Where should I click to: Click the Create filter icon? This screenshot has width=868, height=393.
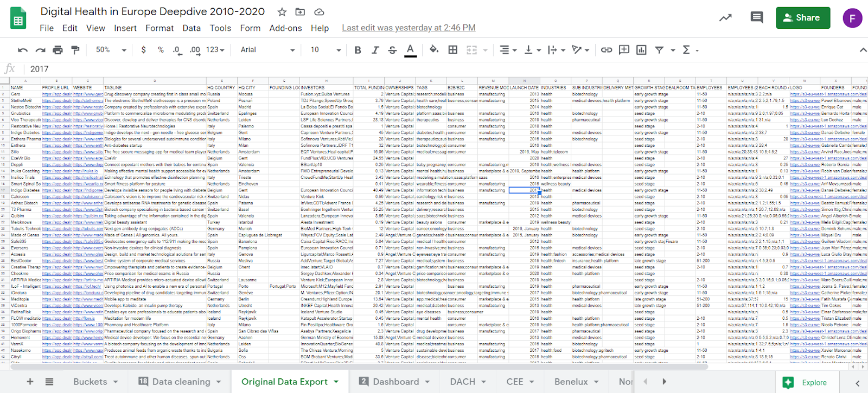pyautogui.click(x=659, y=50)
